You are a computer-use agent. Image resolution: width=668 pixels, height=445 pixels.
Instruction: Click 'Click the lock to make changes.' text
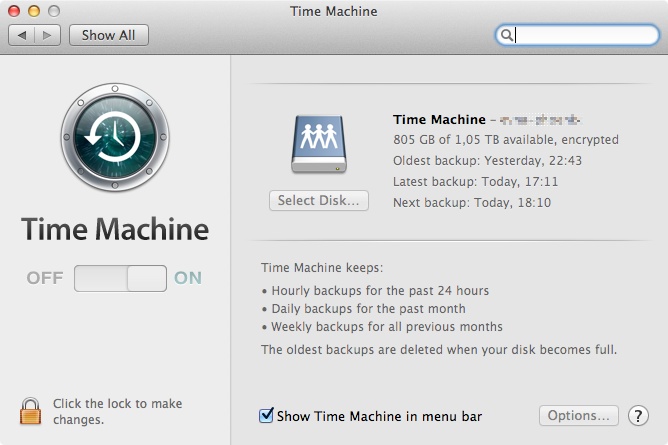pyautogui.click(x=118, y=411)
